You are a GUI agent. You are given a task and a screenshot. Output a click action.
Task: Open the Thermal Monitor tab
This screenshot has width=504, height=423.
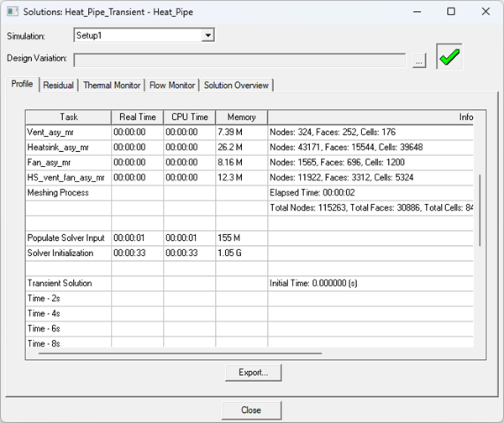(x=112, y=85)
